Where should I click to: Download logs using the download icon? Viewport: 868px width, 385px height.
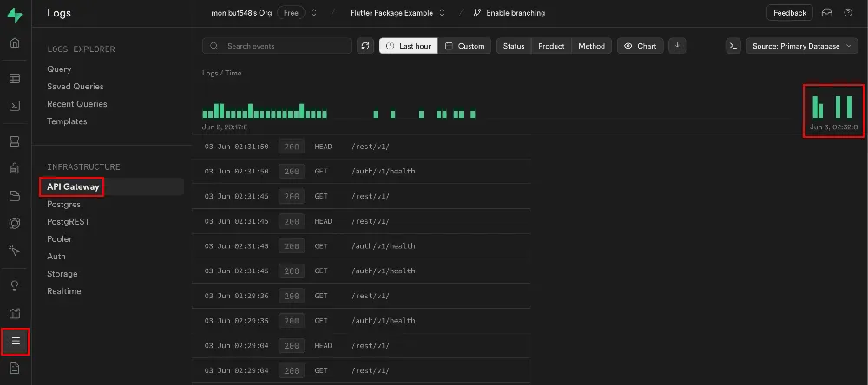coord(677,46)
